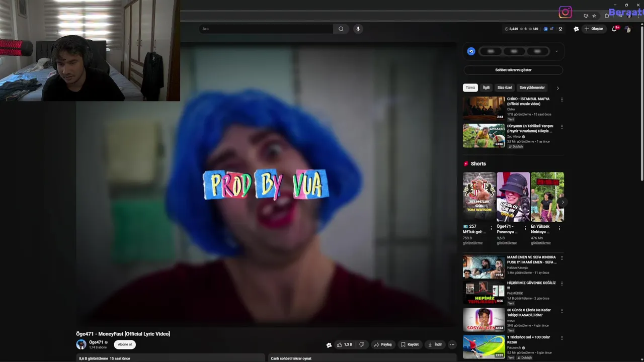
Task: Click the video player showing PROD BY VUA
Action: click(x=267, y=184)
